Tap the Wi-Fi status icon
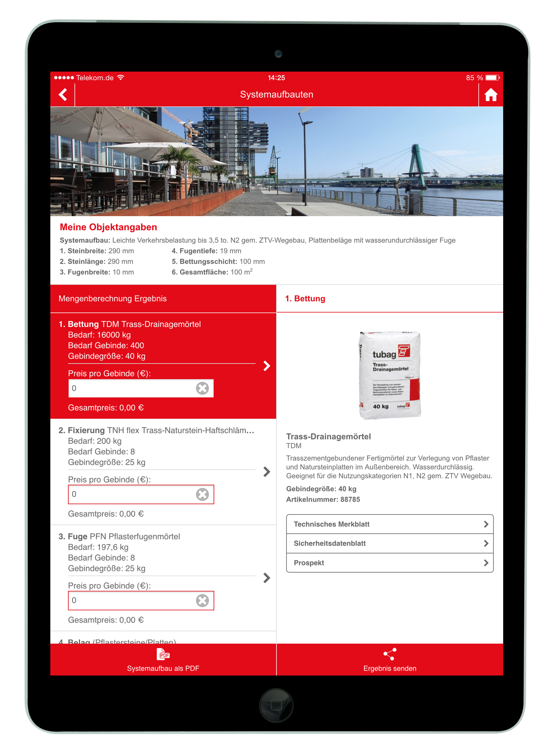Screen dimensions: 556x756 121,77
